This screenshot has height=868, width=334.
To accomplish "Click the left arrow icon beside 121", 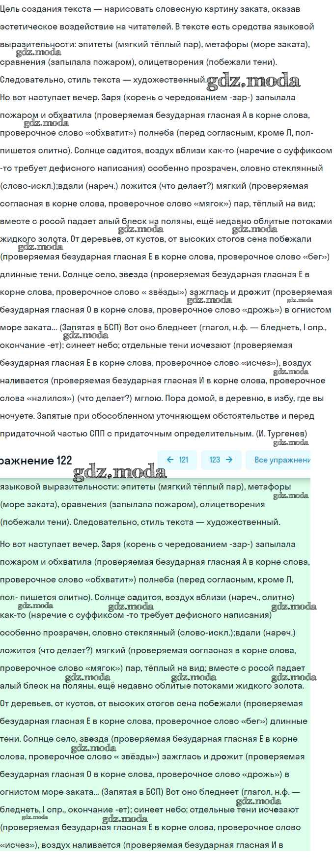I will point(170,460).
